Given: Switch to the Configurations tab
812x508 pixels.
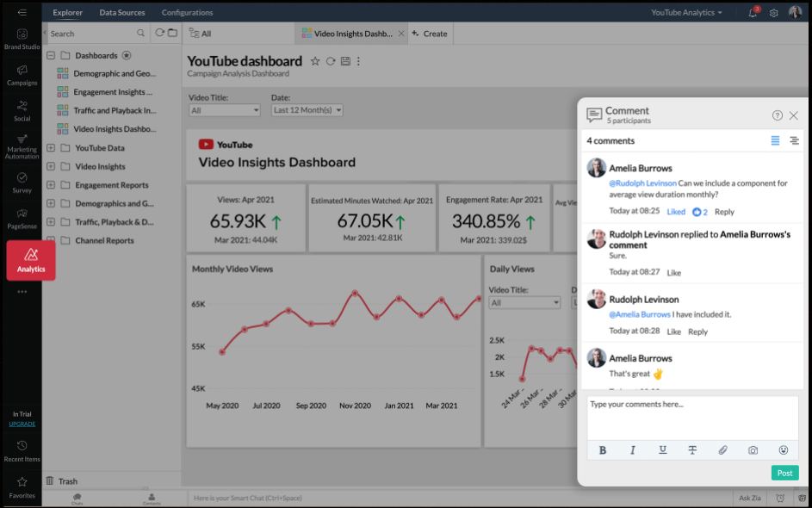Looking at the screenshot, I should 187,12.
